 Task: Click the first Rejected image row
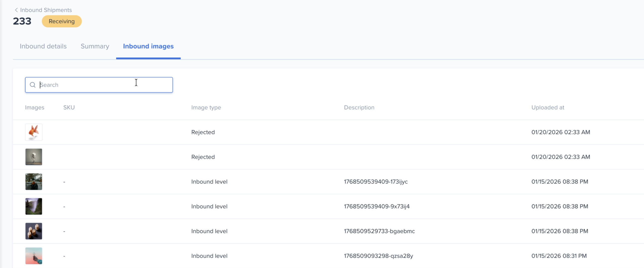point(203,132)
